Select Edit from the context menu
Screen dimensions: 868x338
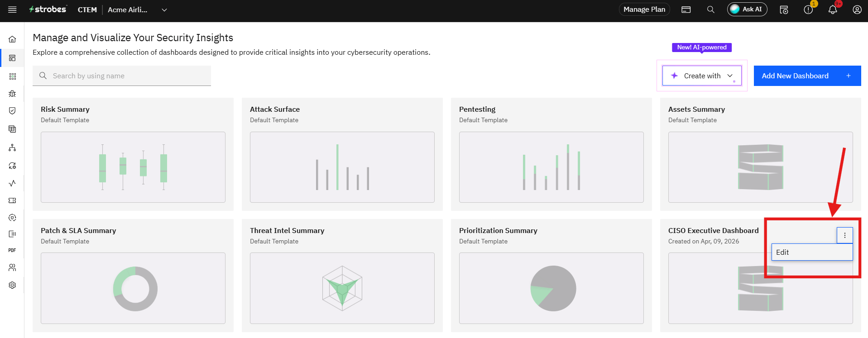[812, 252]
